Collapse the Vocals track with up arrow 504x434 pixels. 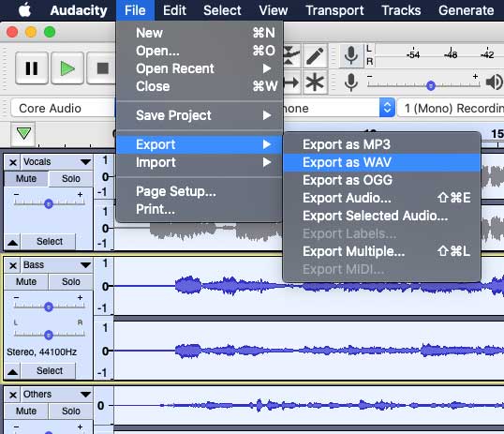point(12,242)
